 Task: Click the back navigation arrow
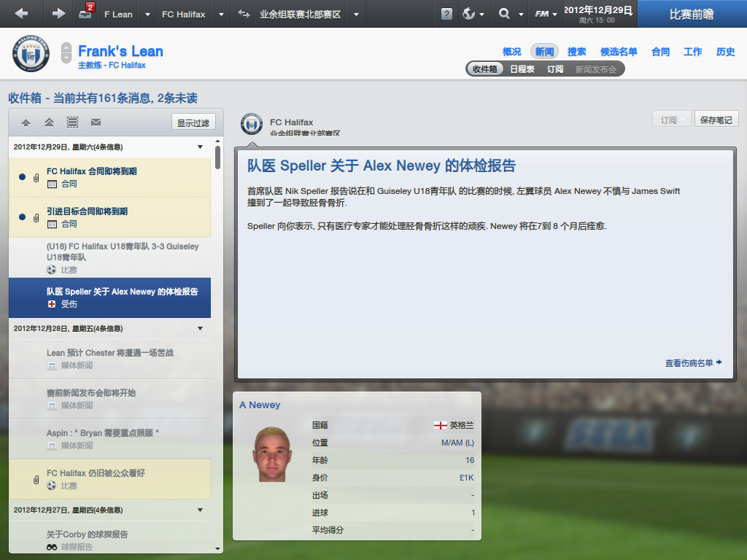(x=21, y=14)
